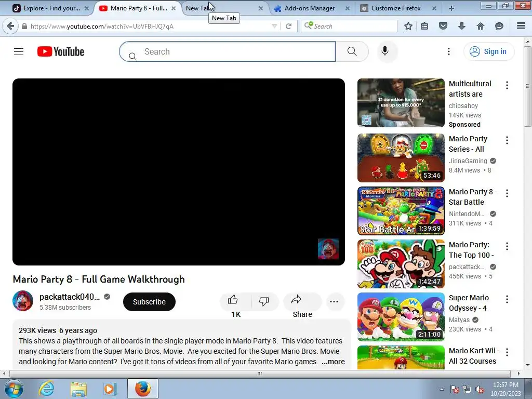This screenshot has height=399, width=532.
Task: Save page to Pocket icon
Action: click(443, 26)
